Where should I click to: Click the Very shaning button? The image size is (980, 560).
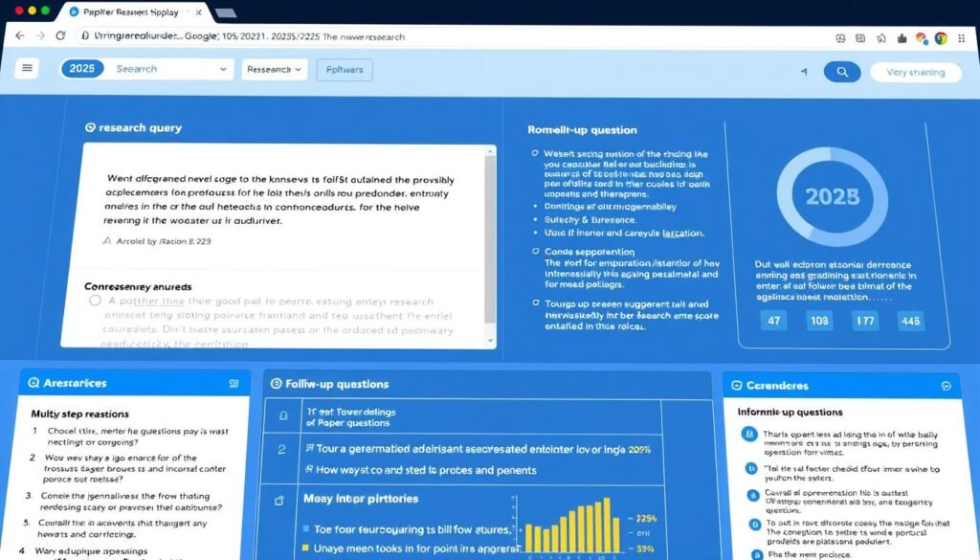point(915,72)
